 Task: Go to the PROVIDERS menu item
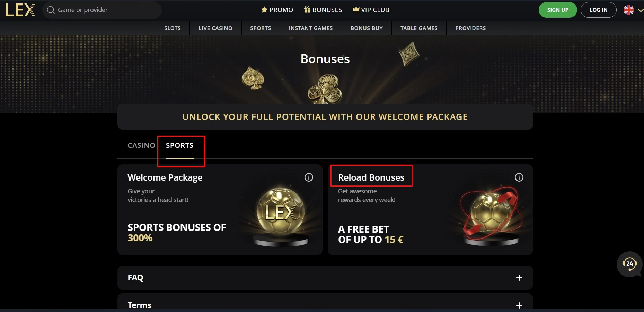(470, 28)
